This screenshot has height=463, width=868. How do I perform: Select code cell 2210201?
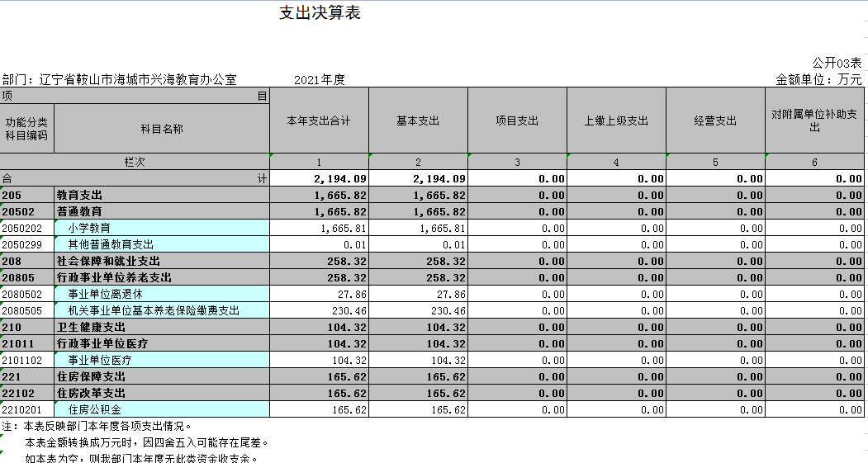[26, 410]
